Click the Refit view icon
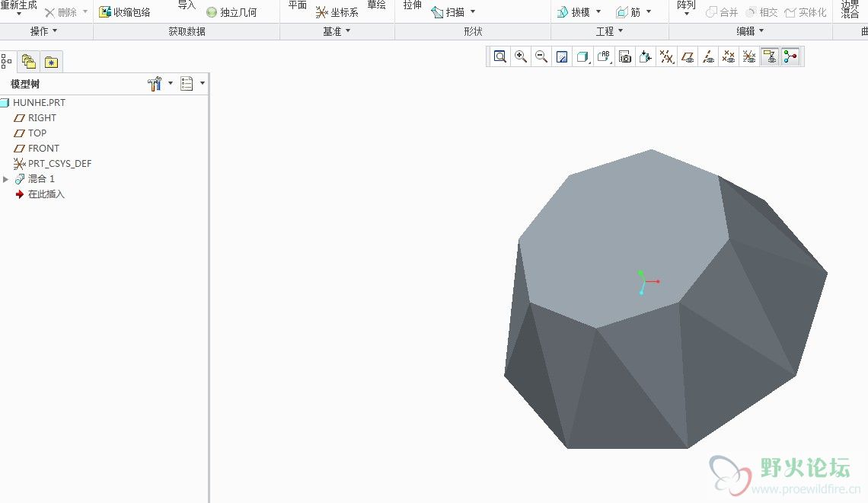 [x=500, y=56]
